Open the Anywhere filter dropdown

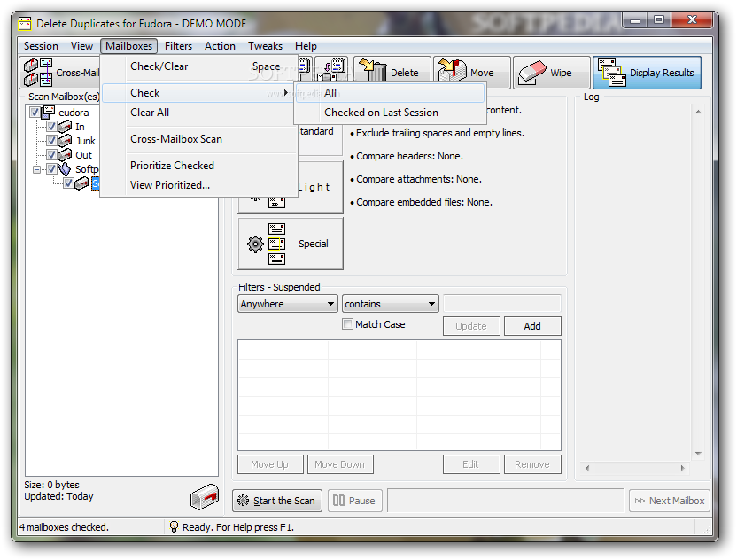coord(288,304)
